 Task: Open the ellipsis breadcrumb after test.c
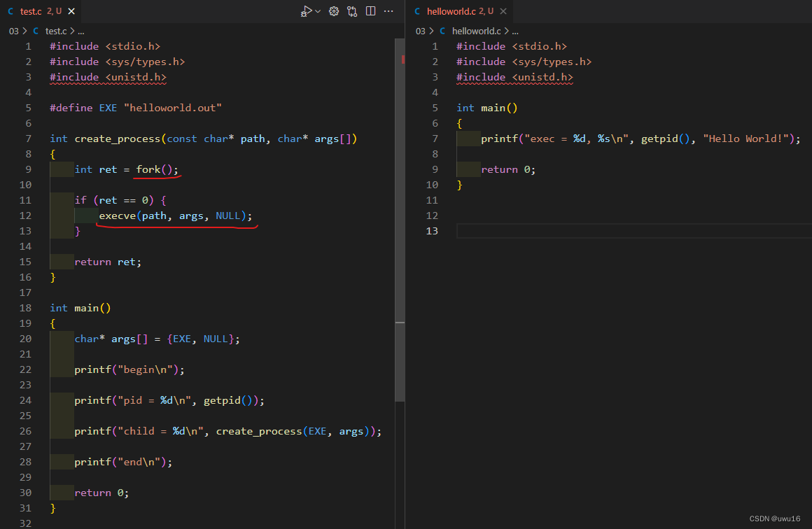point(80,31)
